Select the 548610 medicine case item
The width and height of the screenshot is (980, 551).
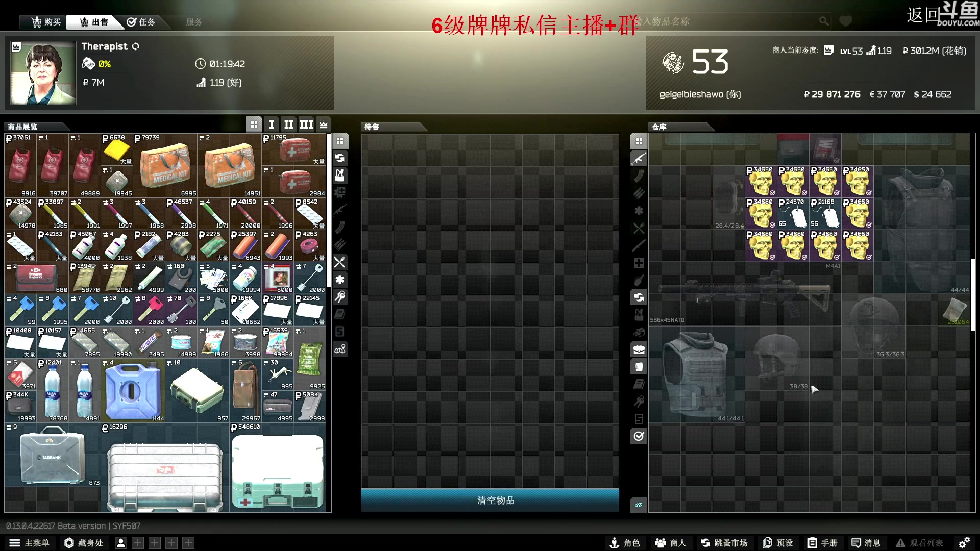pos(278,467)
